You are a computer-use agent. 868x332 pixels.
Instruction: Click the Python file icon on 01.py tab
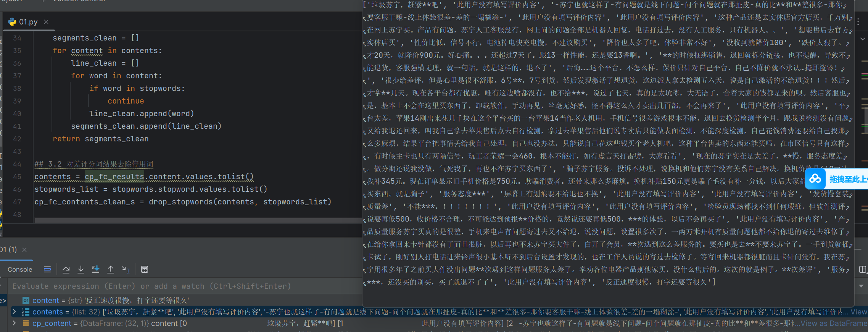click(x=12, y=22)
